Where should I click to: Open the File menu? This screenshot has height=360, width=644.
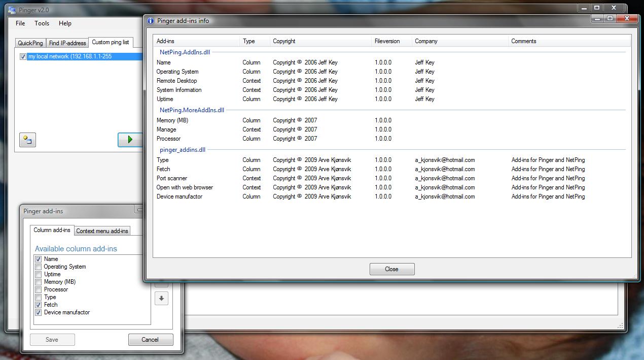coord(20,23)
